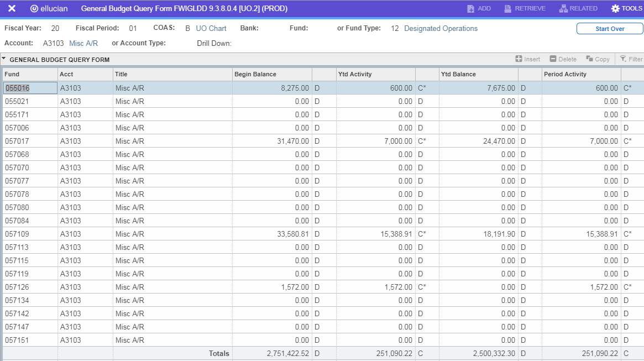644x361 pixels.
Task: Open the Filter funnel option
Action: pos(623,59)
